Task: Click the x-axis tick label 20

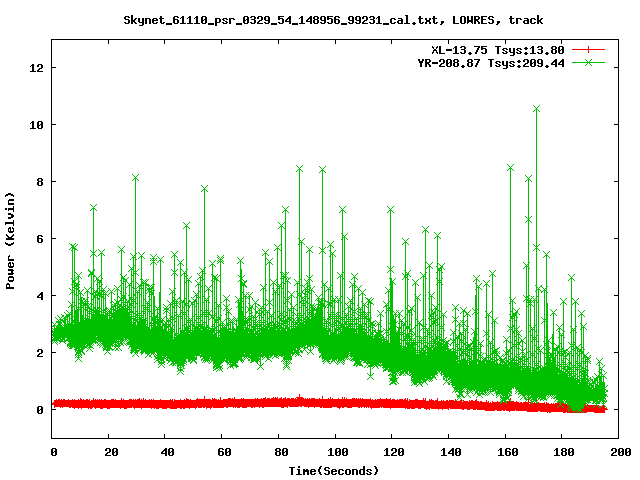Action: coord(110,452)
